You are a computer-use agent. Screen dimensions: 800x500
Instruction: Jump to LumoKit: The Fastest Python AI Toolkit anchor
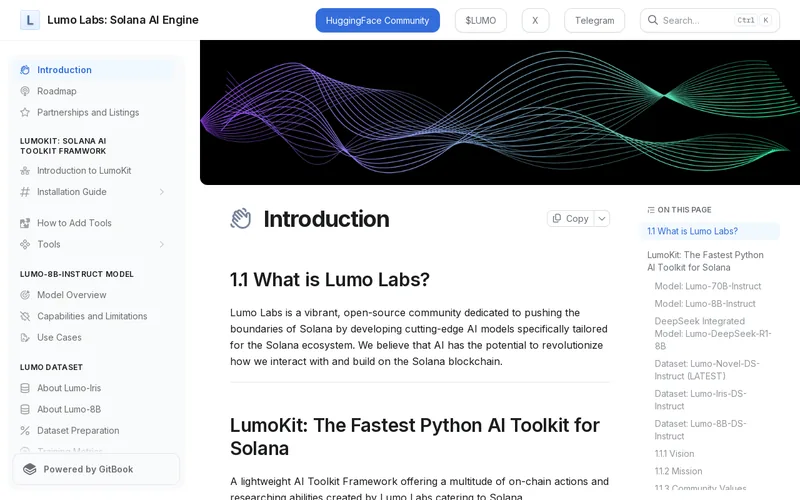[710, 261]
